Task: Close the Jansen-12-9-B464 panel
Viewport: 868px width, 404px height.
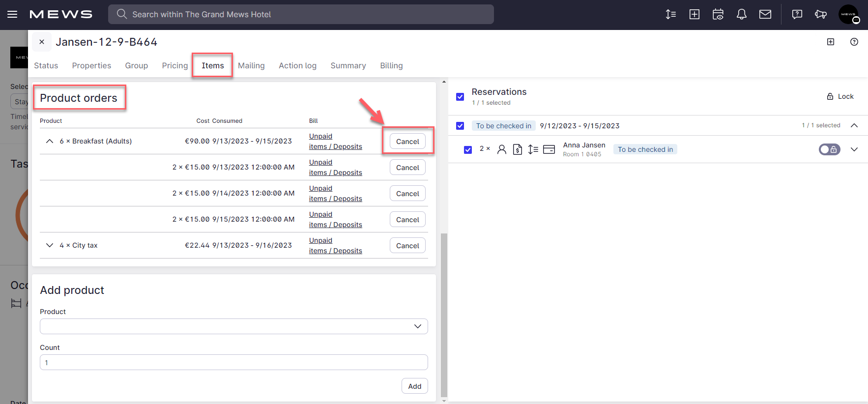Action: (42, 42)
